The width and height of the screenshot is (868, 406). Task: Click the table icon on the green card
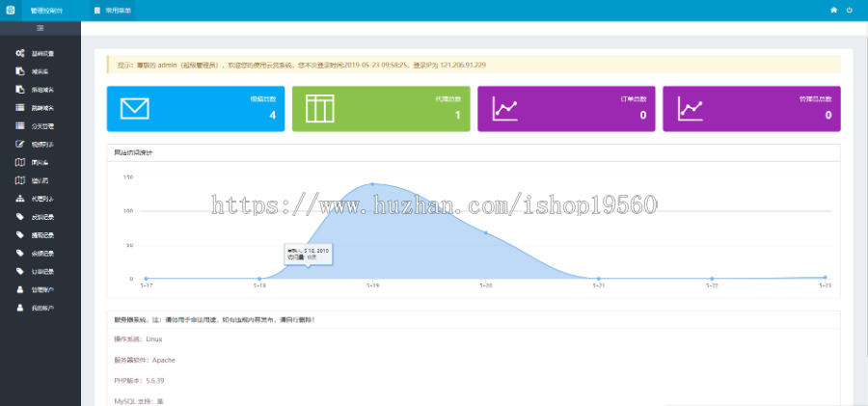click(320, 109)
